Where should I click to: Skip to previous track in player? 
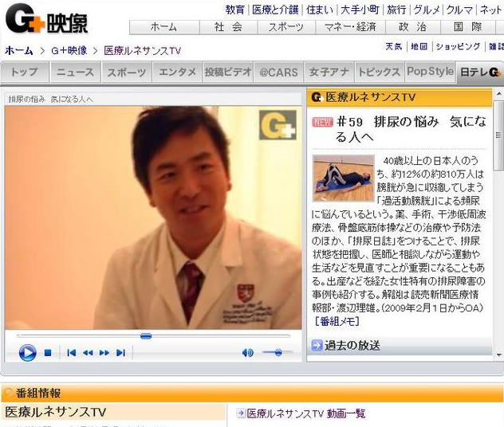pyautogui.click(x=72, y=353)
